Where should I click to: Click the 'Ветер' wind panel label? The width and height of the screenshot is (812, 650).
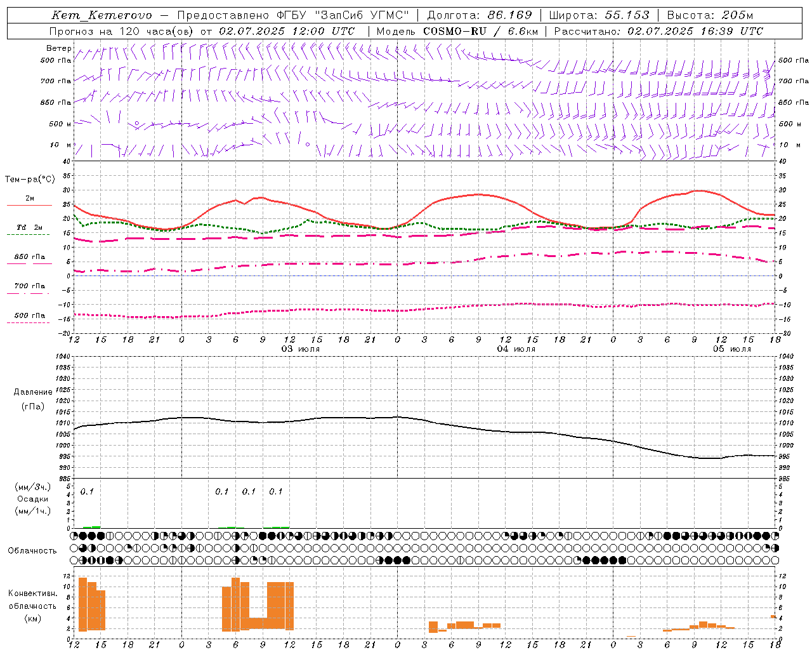tap(59, 48)
